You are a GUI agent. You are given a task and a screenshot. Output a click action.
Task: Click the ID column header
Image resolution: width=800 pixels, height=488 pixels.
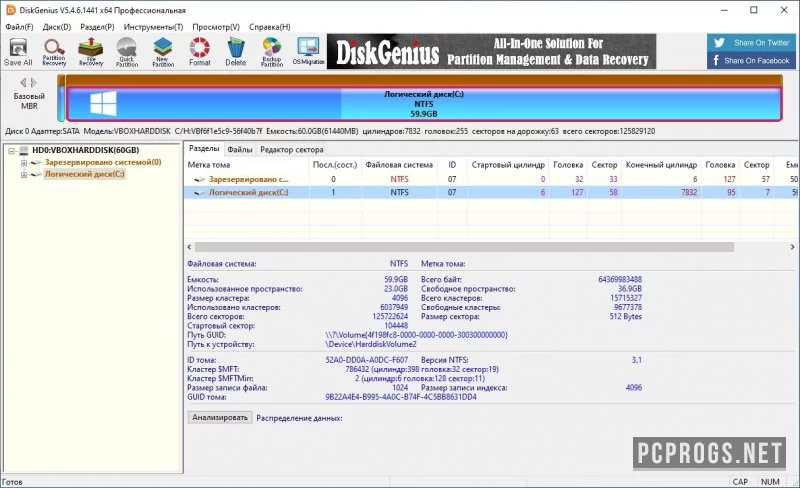[x=452, y=165]
